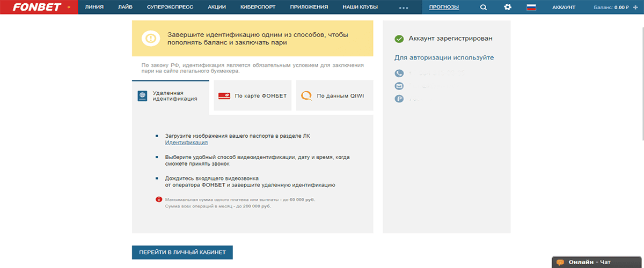Click the plus icon next to balance
This screenshot has height=268, width=644.
635,8
